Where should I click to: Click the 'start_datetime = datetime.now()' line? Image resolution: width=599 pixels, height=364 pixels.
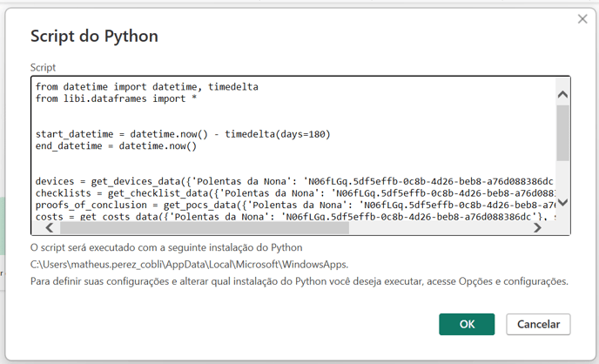183,134
